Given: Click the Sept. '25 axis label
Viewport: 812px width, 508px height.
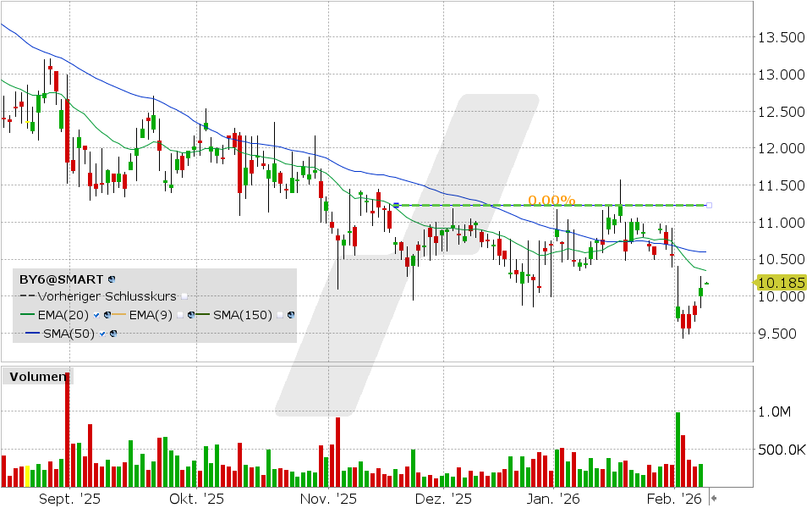Looking at the screenshot, I should pyautogui.click(x=69, y=499).
